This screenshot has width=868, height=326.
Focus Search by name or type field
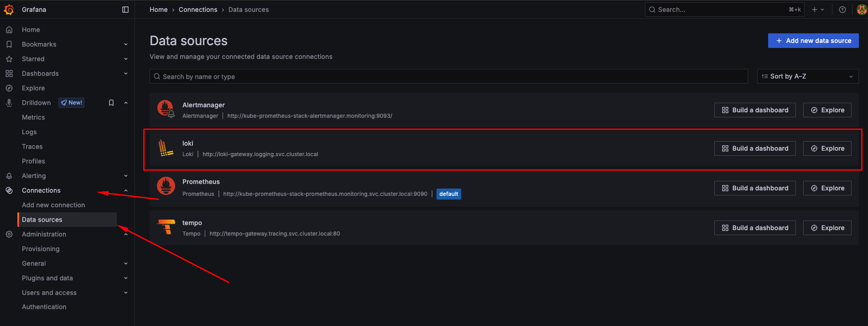click(x=449, y=76)
